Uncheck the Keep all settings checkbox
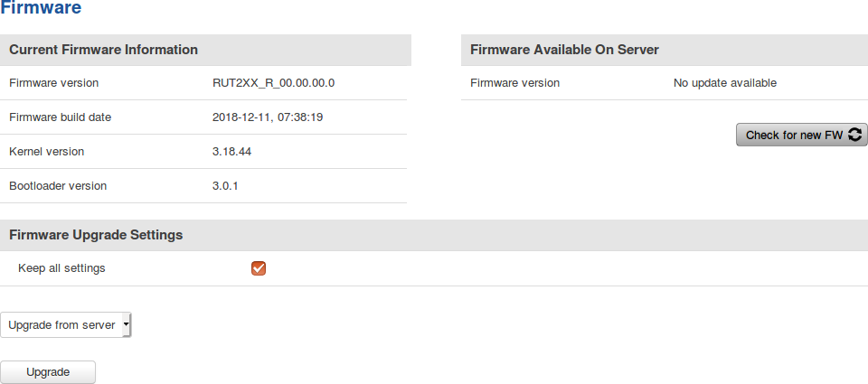This screenshot has width=868, height=384. [x=259, y=268]
